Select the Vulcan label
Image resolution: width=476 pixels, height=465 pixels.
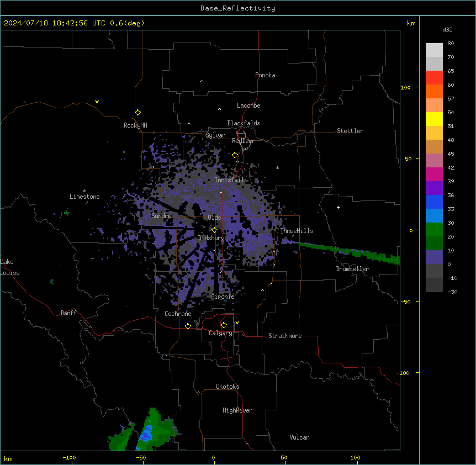pos(300,437)
